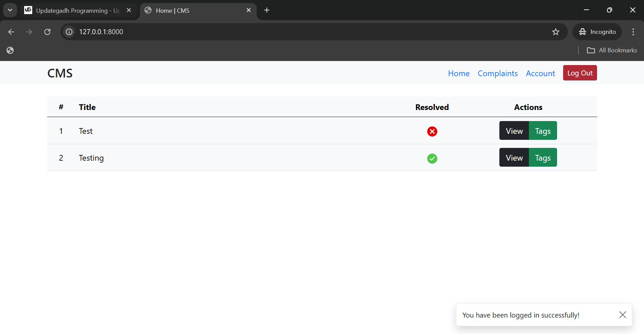644x334 pixels.
Task: Toggle the bookmark star for this page
Action: tap(556, 32)
